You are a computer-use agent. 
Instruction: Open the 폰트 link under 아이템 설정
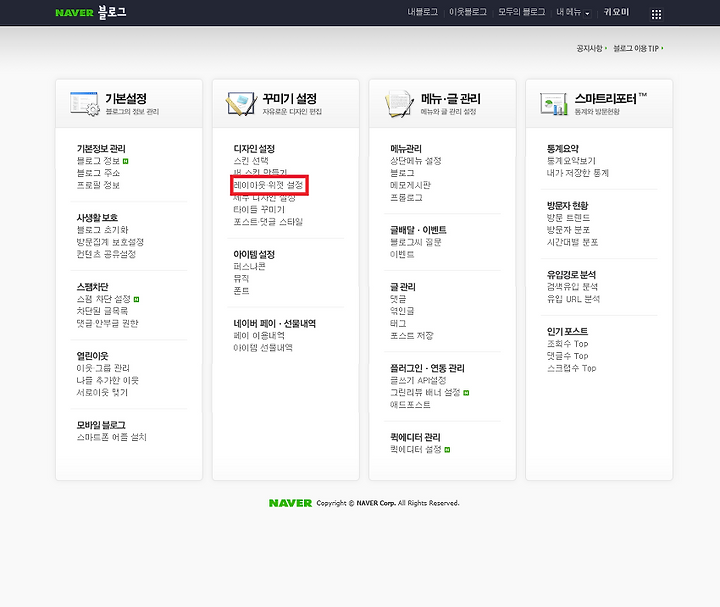241,291
